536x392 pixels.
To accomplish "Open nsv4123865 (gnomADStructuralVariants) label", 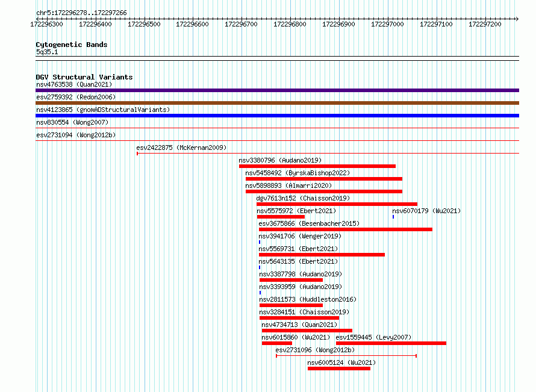I will pos(103,110).
